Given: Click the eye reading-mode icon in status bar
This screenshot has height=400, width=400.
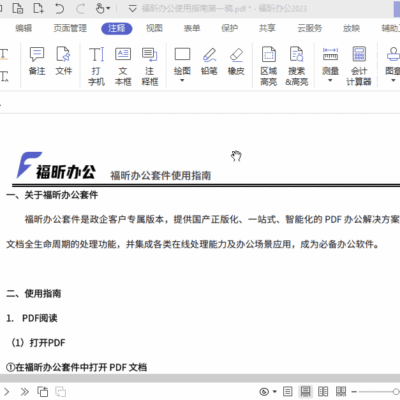Looking at the screenshot, I should tap(264, 392).
